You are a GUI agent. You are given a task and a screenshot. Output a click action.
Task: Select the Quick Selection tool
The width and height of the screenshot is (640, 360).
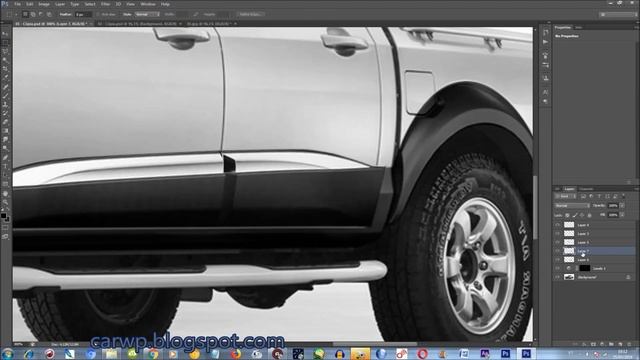(5, 60)
